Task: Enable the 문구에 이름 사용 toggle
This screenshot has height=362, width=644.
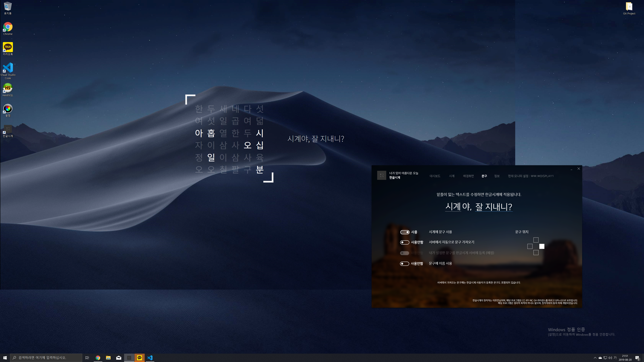Action: pos(405,263)
